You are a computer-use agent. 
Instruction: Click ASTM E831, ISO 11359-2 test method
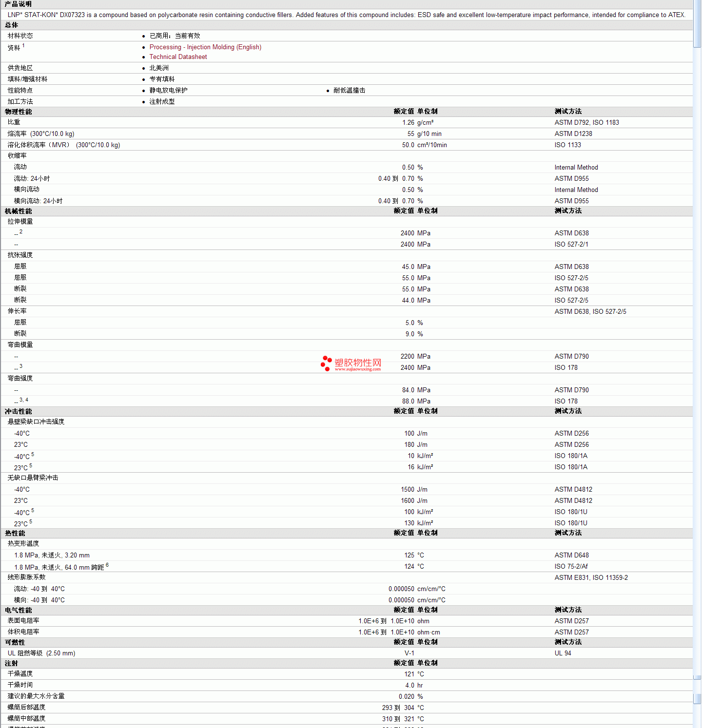[x=591, y=578]
